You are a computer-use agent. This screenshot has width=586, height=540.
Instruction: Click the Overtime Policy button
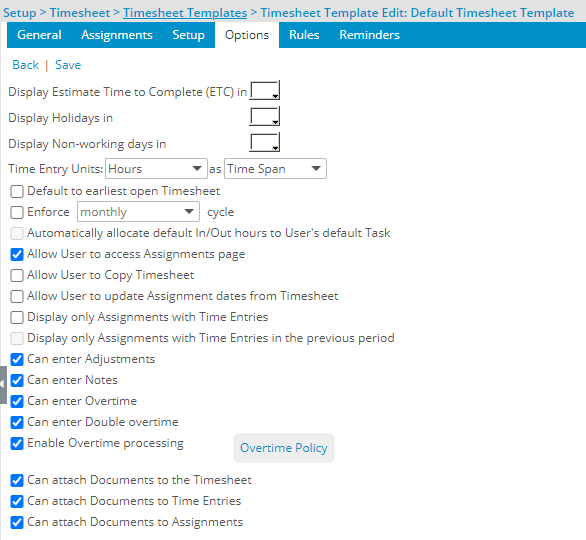(284, 448)
